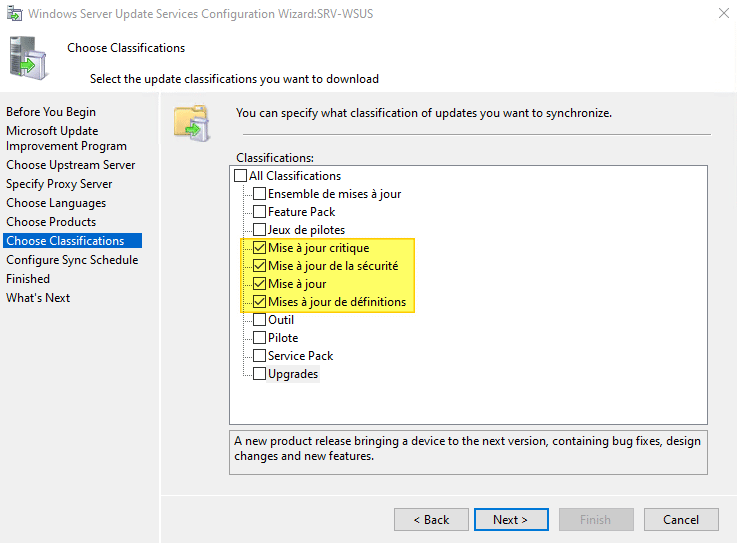
Task: Click the upgrade description text box
Action: pyautogui.click(x=468, y=452)
